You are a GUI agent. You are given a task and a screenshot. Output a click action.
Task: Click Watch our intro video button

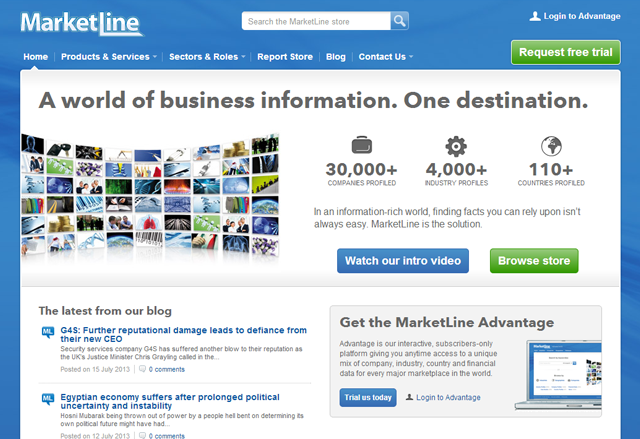click(x=403, y=261)
